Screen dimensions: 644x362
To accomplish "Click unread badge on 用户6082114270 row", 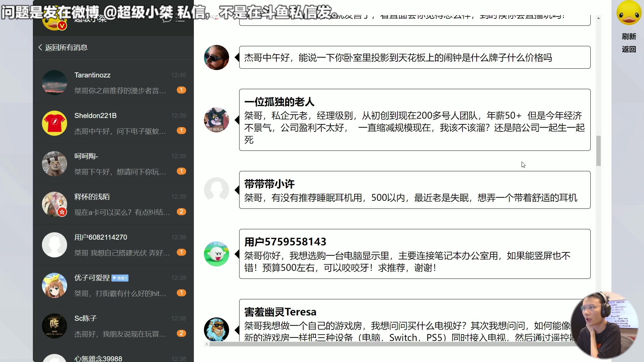I will pos(181,252).
